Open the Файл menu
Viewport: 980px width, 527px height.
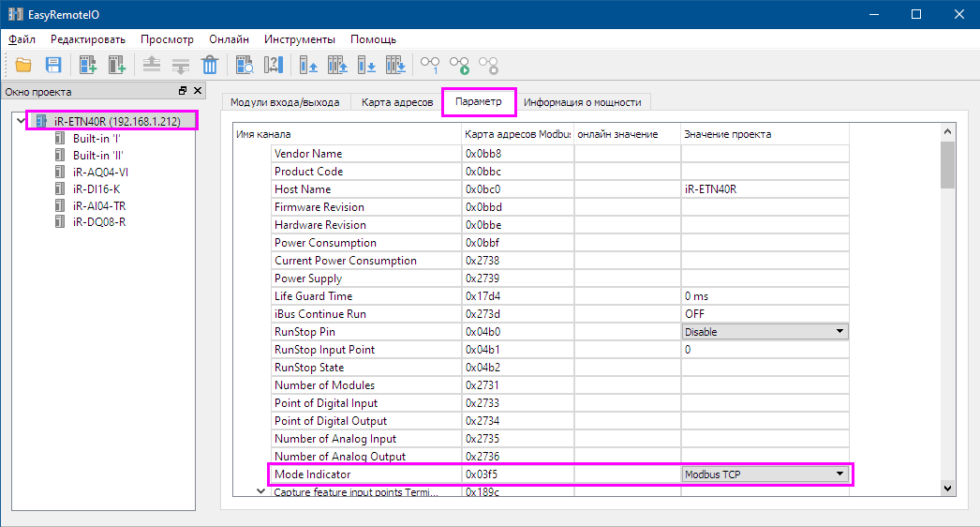[22, 39]
